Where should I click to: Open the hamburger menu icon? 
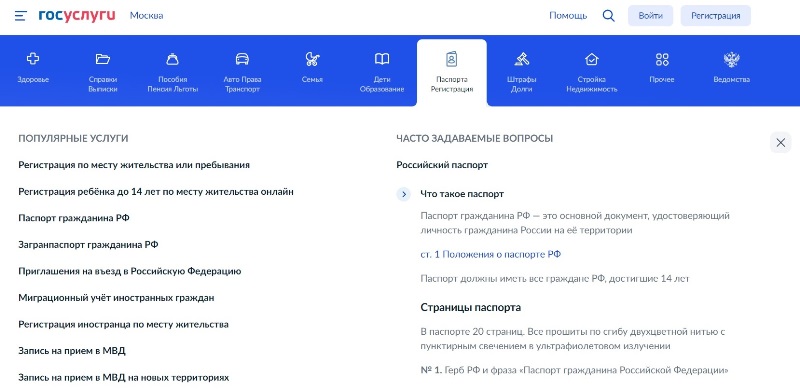[20, 16]
